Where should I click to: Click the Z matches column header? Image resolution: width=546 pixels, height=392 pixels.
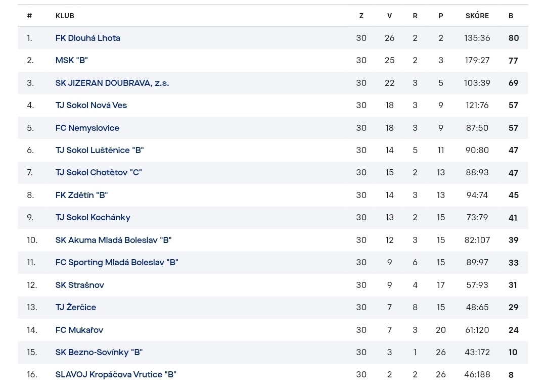click(x=361, y=16)
